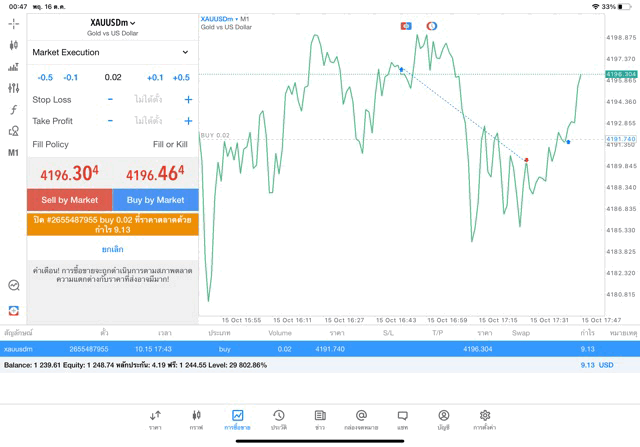The height and width of the screenshot is (447, 640).
Task: Decrease the Take Profit with minus
Action: click(110, 121)
